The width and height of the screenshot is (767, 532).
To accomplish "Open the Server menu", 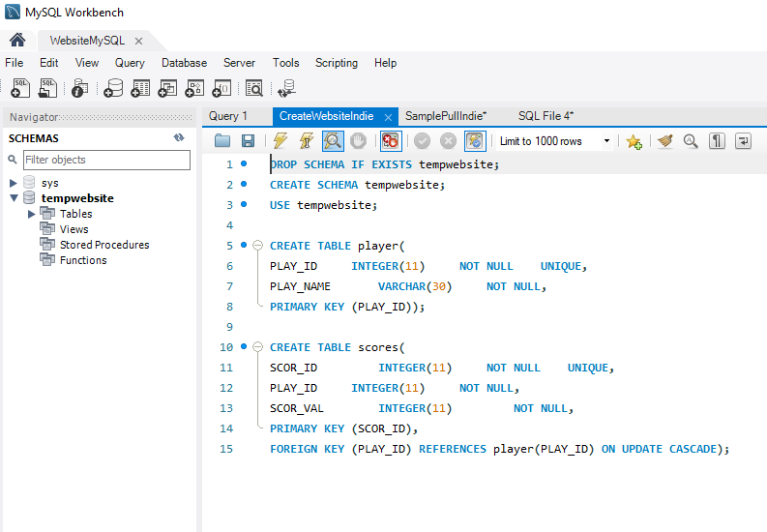I will pos(239,63).
